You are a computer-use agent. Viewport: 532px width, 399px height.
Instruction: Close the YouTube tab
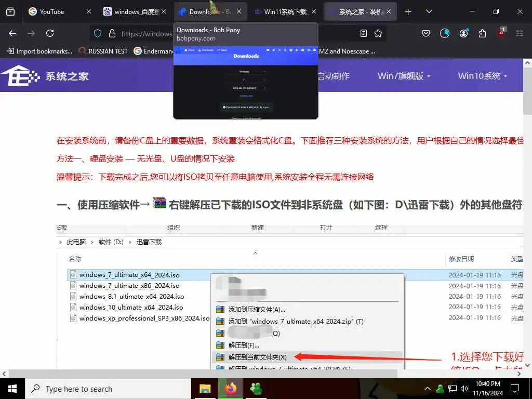(x=88, y=11)
